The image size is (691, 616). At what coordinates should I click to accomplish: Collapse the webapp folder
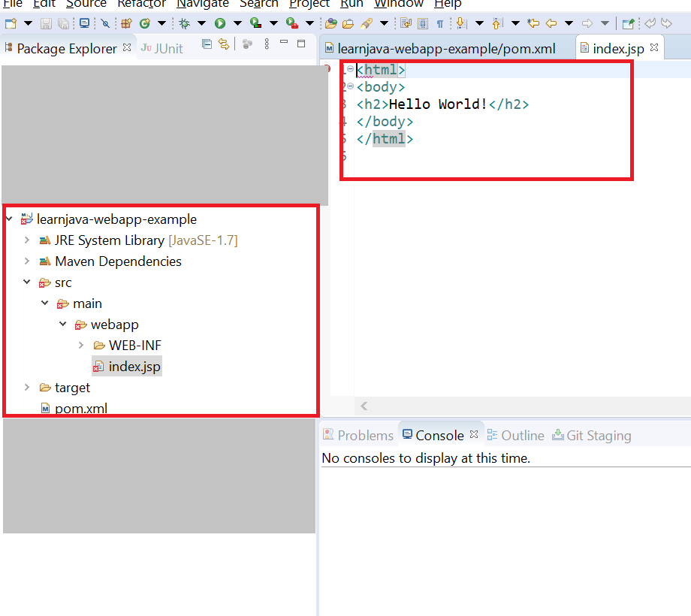(x=63, y=325)
